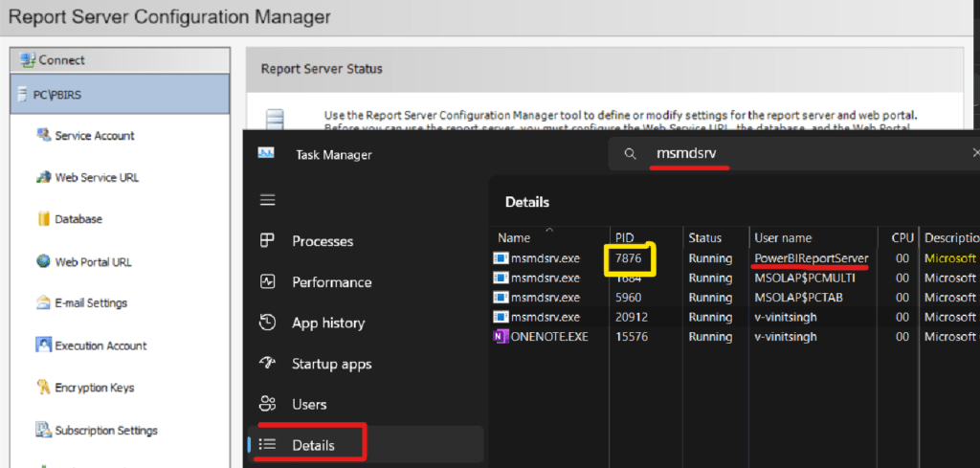Click the msmdsrv search field

tap(793, 154)
